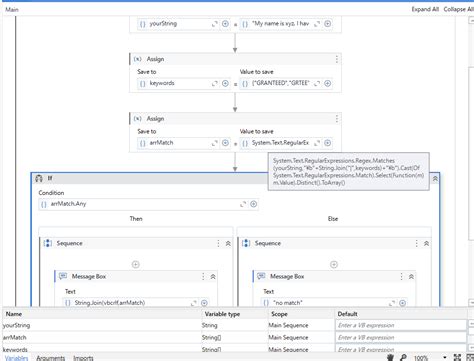This screenshot has height=361, width=474.
Task: Collapse Message Box in Then branch
Action: (x=213, y=277)
